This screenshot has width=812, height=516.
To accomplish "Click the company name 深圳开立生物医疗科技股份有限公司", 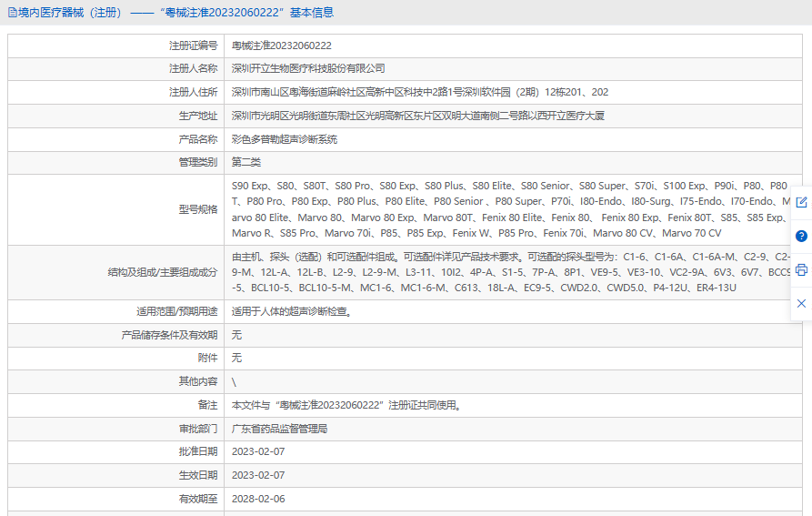I will click(x=308, y=68).
